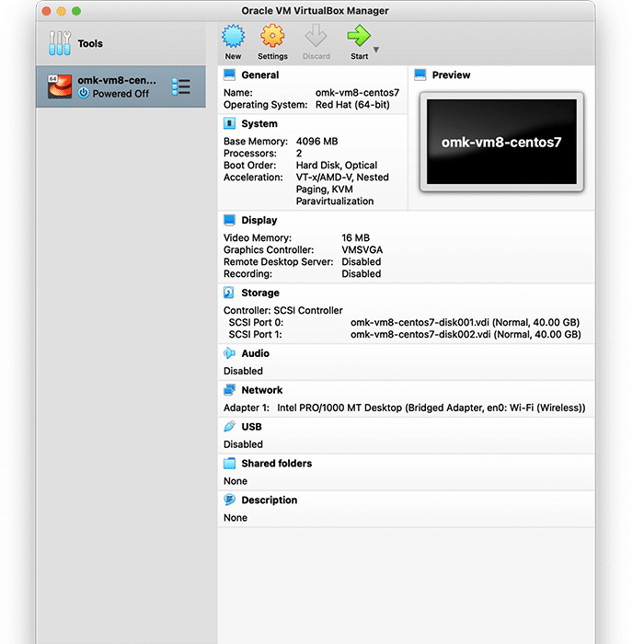Click the 4096 MB base memory value
Viewport: 644px width, 644px height.
point(317,142)
